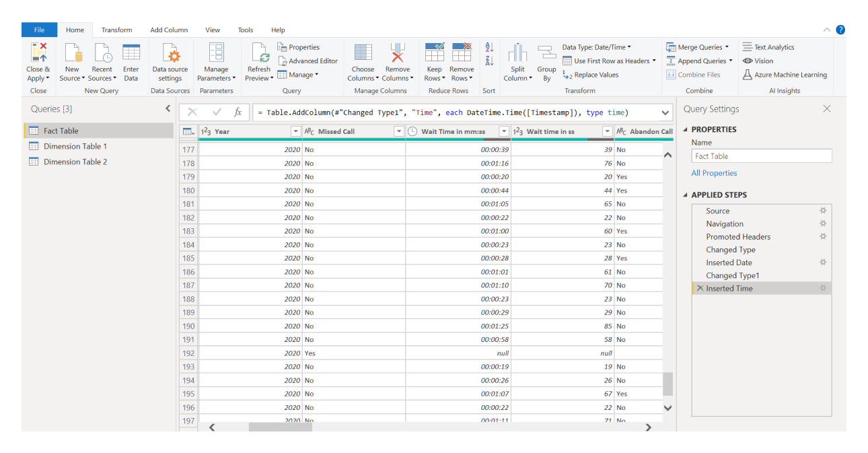Open the Recent Sources icon
This screenshot has width=868, height=453.
[x=102, y=53]
